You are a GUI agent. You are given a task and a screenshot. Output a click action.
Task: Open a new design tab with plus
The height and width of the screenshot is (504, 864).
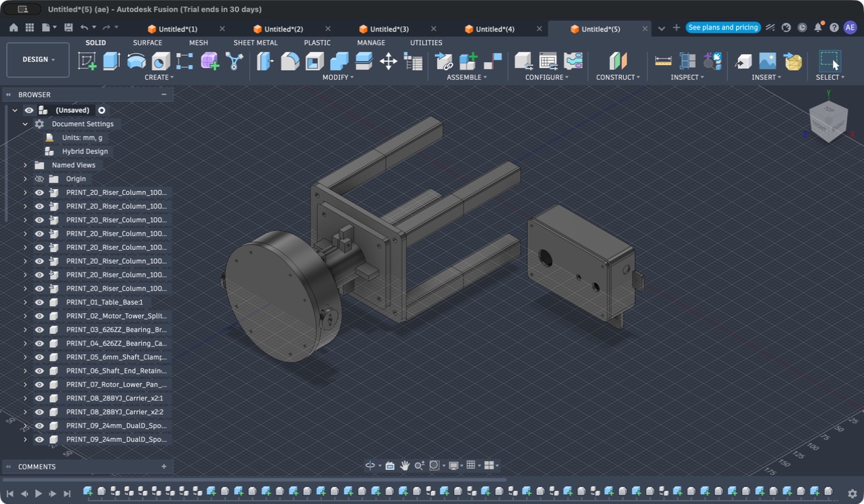(676, 28)
